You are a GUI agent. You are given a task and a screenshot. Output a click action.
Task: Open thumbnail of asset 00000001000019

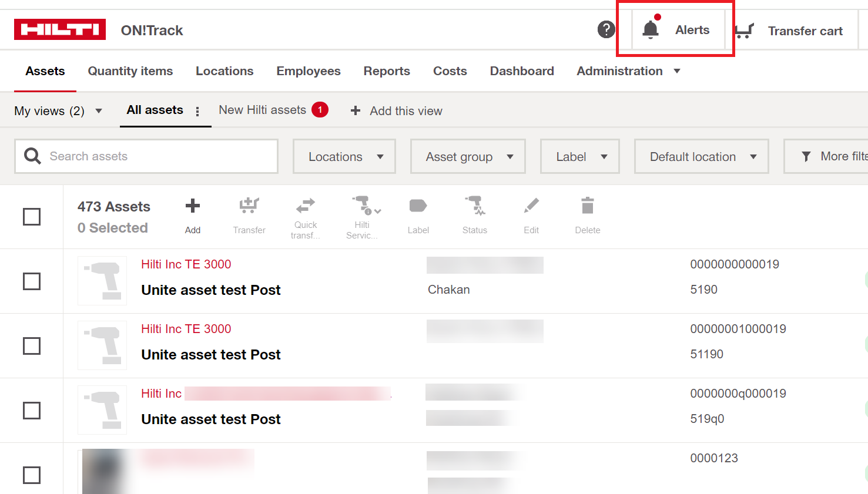tap(102, 345)
